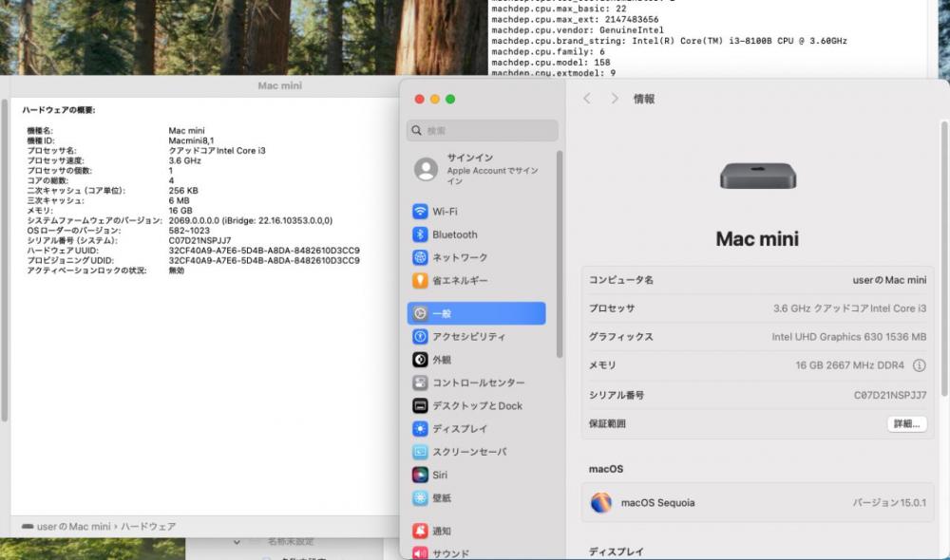Open Siri settings icon

click(420, 475)
